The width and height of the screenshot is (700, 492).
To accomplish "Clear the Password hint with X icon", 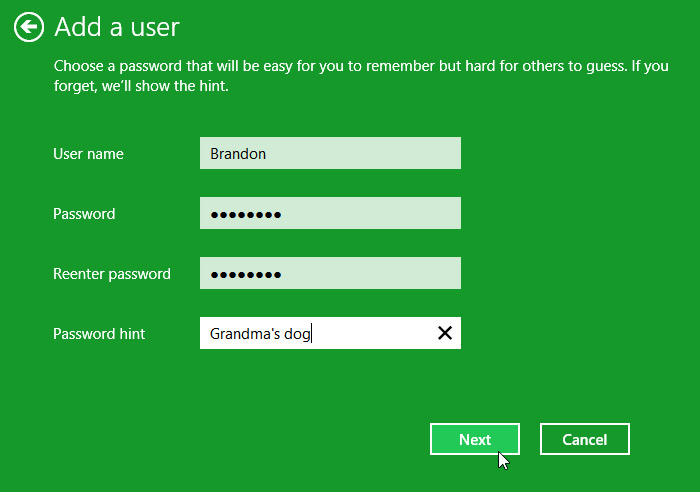I will pos(445,333).
